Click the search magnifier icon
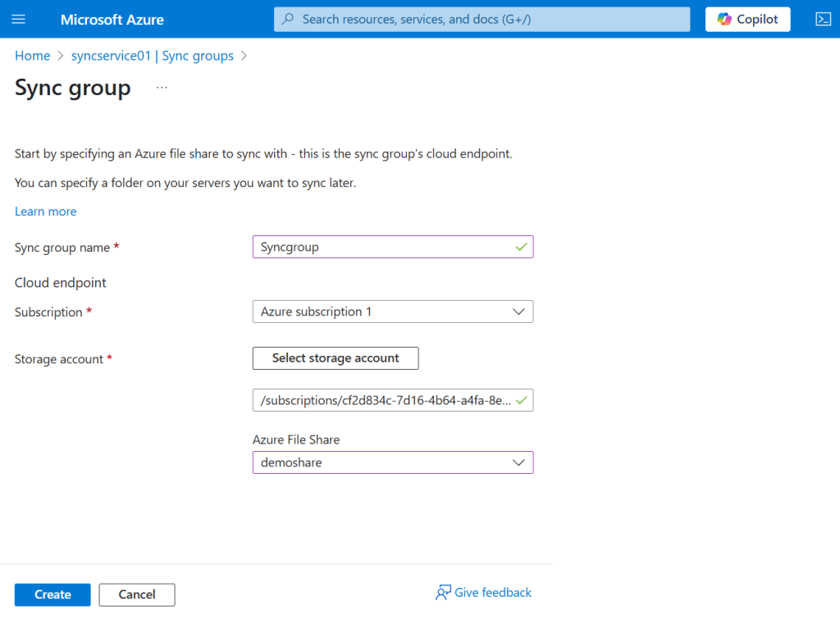 coord(288,20)
